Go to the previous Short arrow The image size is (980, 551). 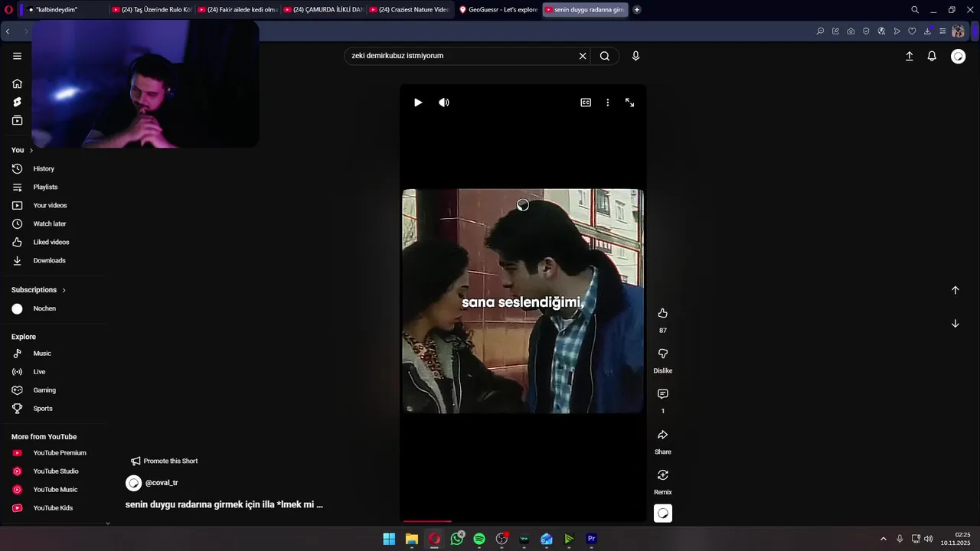coord(955,290)
